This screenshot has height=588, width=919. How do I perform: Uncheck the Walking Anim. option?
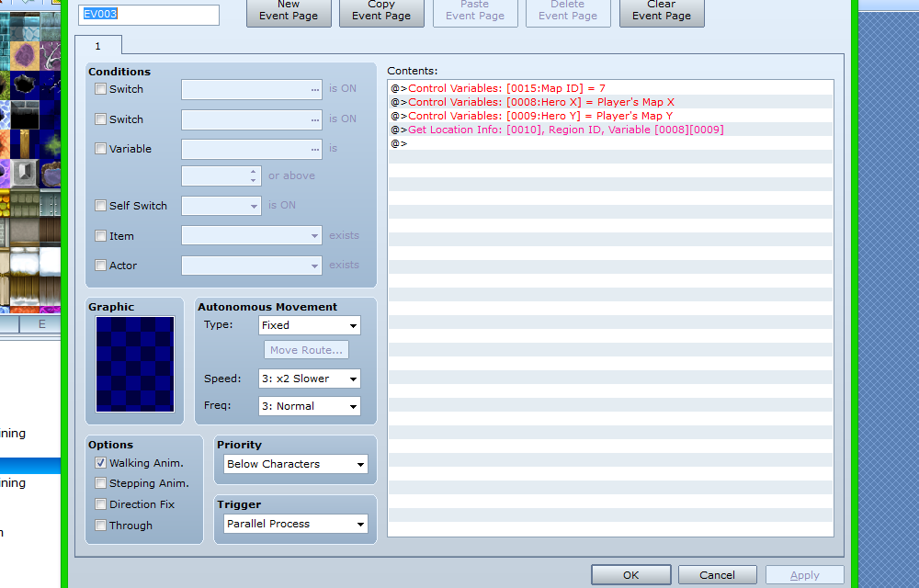point(100,463)
